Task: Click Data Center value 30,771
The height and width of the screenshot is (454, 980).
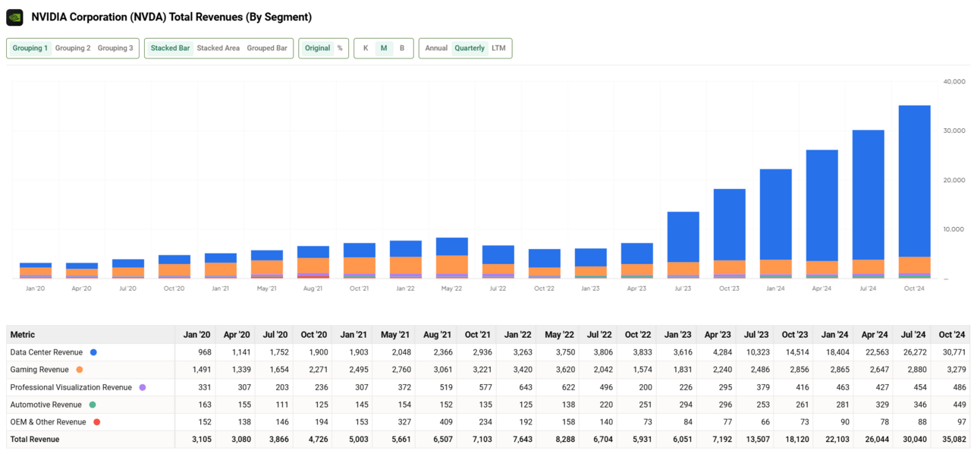Action: tap(953, 352)
